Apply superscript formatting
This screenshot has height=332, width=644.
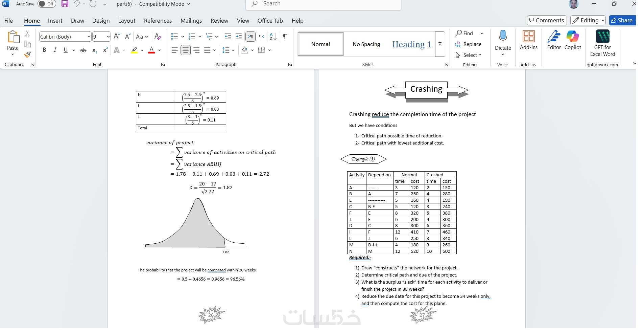point(105,50)
